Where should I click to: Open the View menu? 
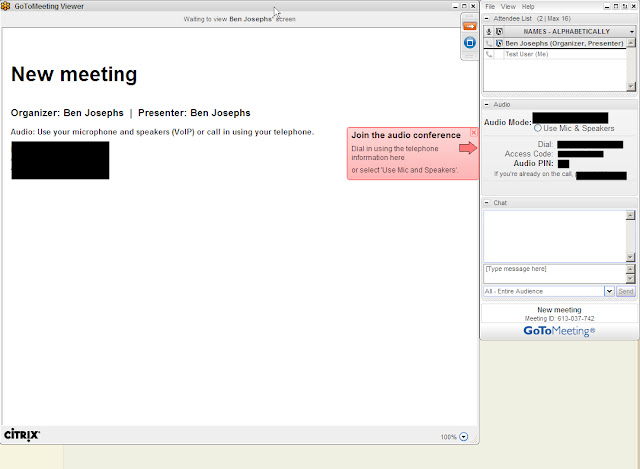[x=508, y=7]
